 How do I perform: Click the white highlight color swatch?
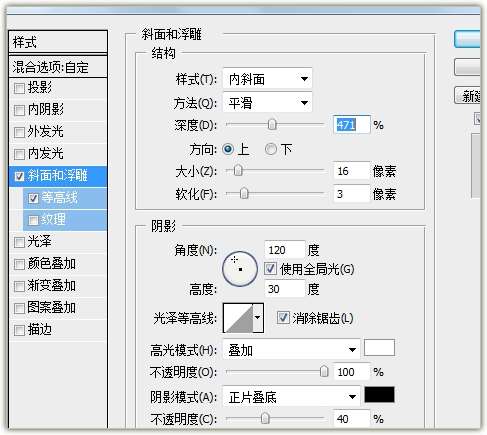coord(379,348)
